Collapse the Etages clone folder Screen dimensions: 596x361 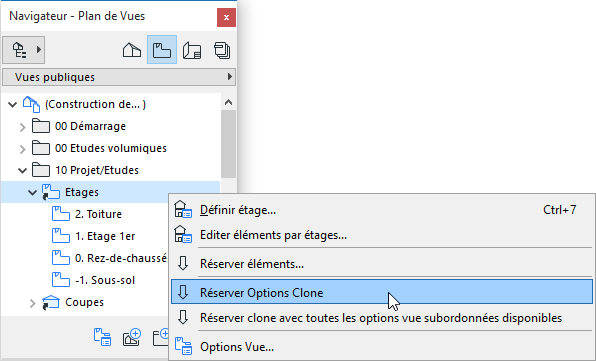(x=33, y=193)
